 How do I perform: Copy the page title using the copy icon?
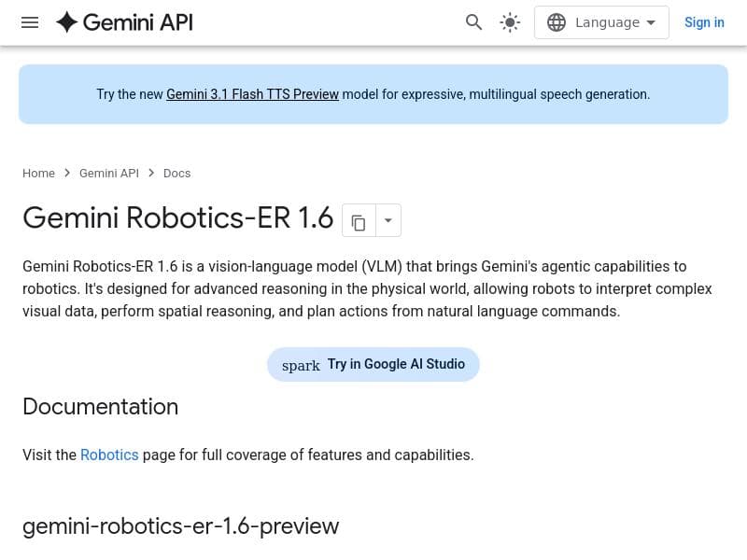coord(359,222)
